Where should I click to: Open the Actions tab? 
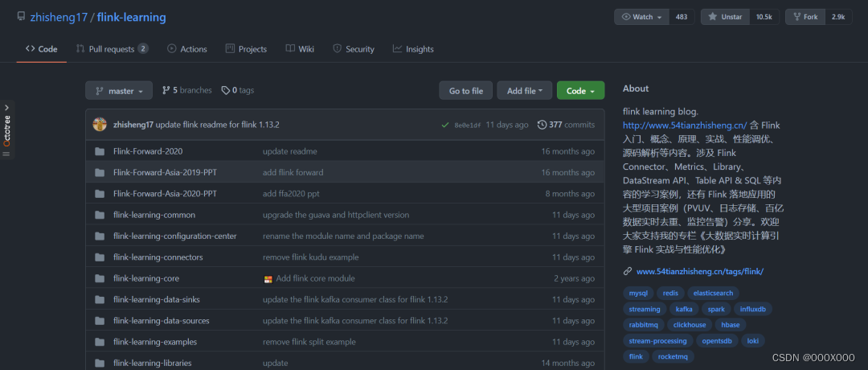tap(187, 49)
